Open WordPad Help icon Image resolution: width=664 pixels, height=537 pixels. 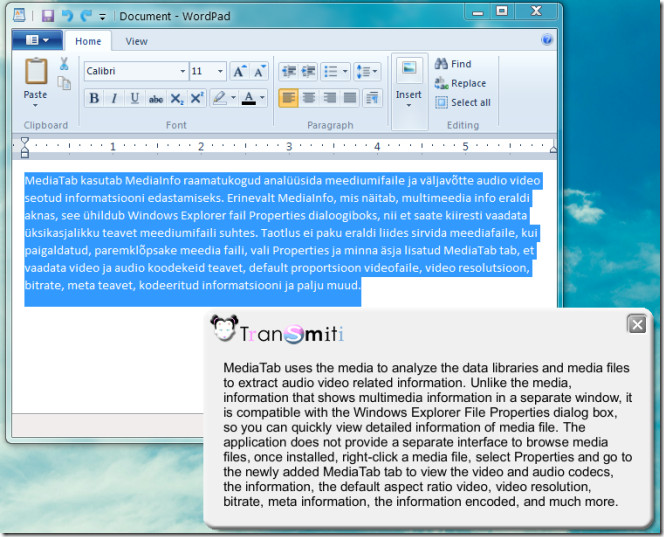(x=547, y=41)
